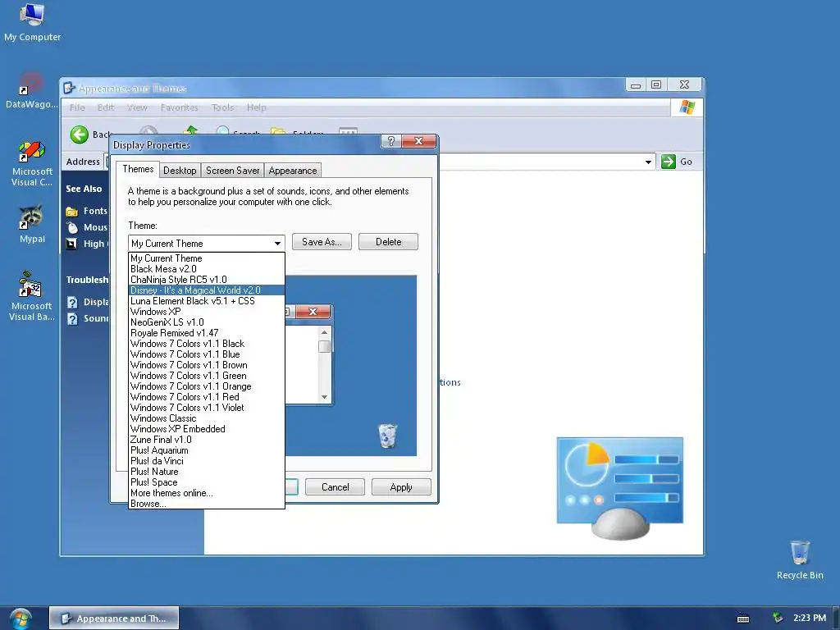The width and height of the screenshot is (840, 630).
Task: Switch to the Appearance tab
Action: click(x=293, y=171)
